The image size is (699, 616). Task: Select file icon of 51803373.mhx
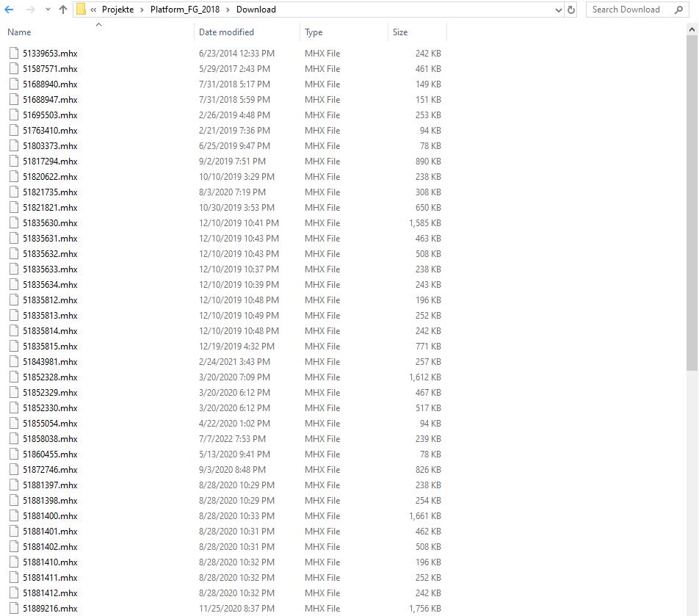click(14, 146)
